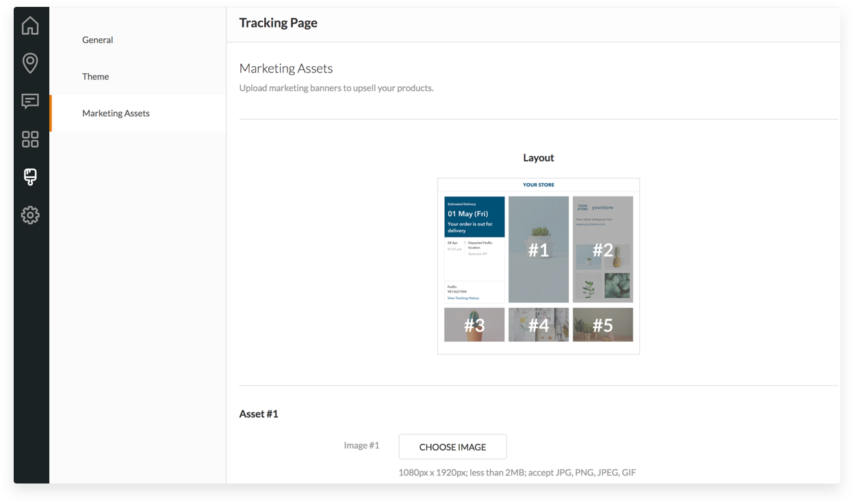Open the Home icon in sidebar
Image resolution: width=854 pixels, height=504 pixels.
coord(30,26)
